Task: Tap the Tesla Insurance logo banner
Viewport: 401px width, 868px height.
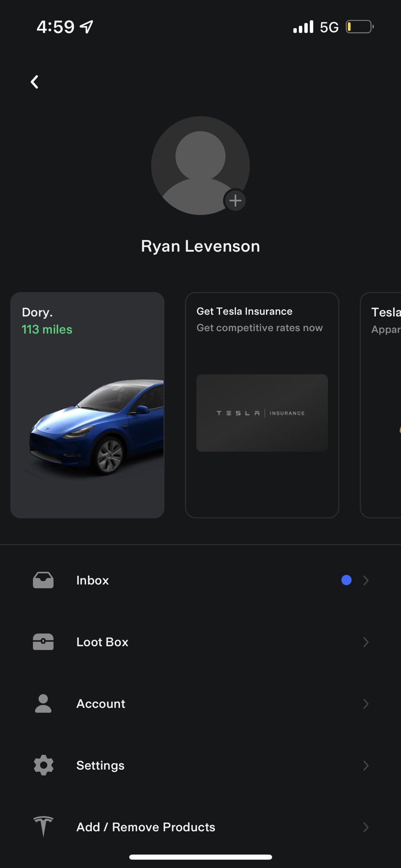Action: coord(262,413)
